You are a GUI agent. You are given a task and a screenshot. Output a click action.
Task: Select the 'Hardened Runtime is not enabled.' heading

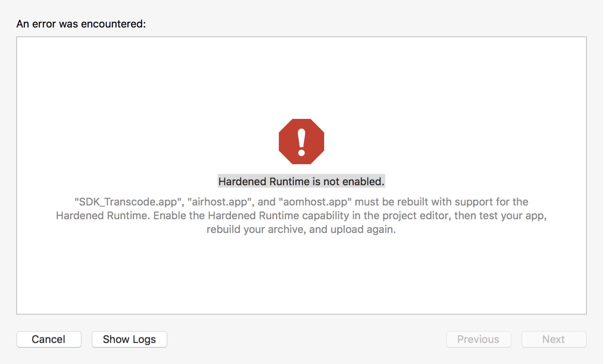[301, 181]
